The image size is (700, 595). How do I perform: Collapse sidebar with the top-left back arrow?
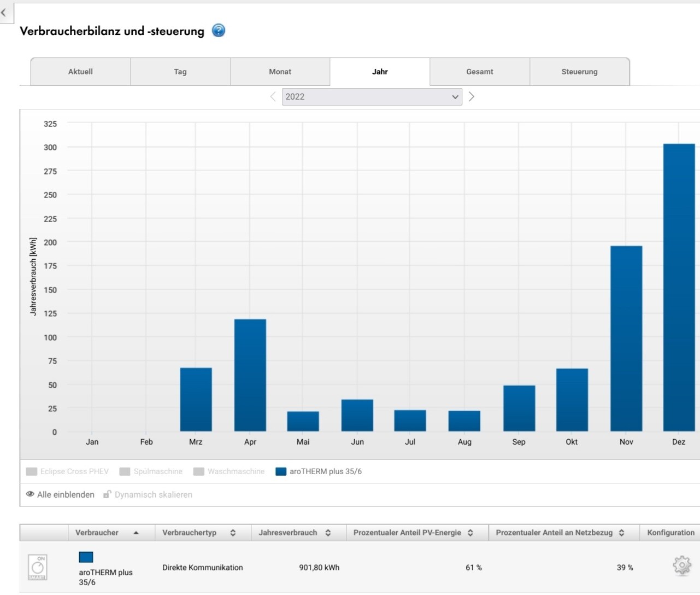pos(4,12)
